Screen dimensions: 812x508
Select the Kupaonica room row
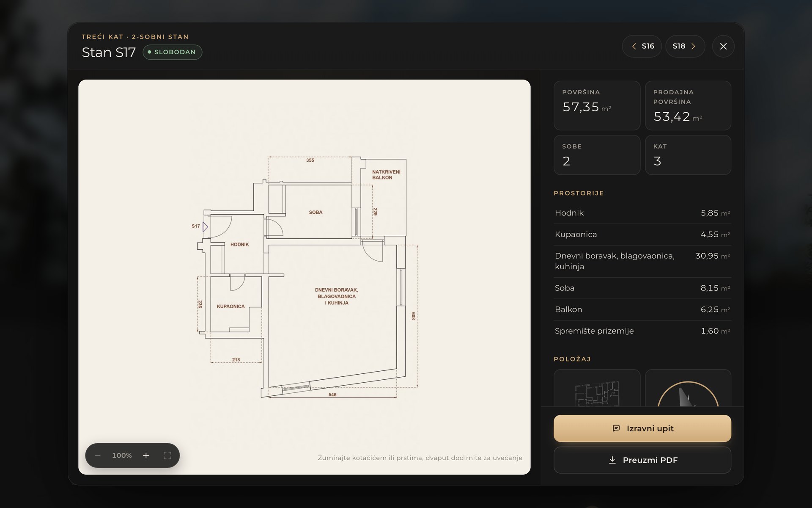642,235
